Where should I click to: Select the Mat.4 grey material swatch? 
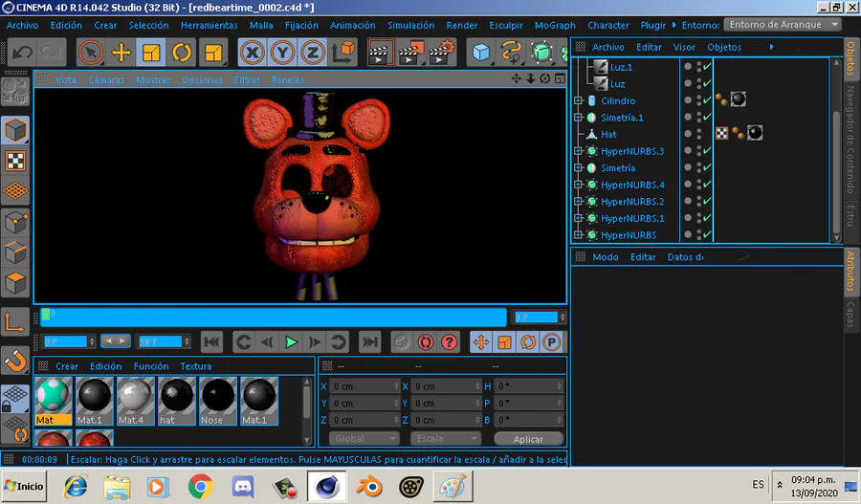pyautogui.click(x=135, y=401)
